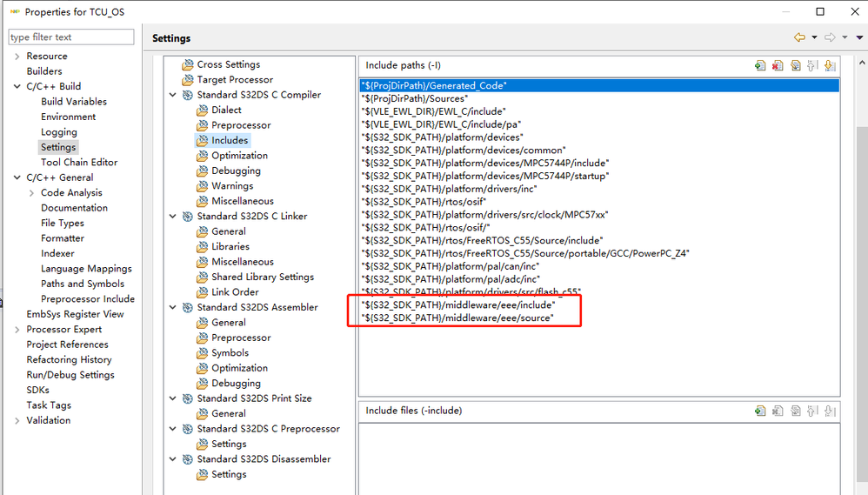This screenshot has width=868, height=495.
Task: Click the forward navigation arrow icon
Action: [x=829, y=37]
